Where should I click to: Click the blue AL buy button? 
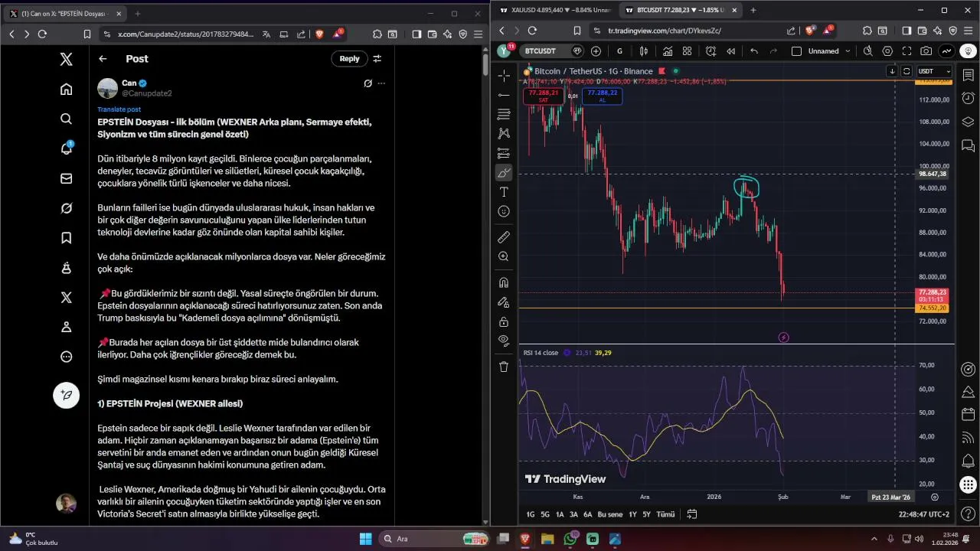click(x=602, y=96)
